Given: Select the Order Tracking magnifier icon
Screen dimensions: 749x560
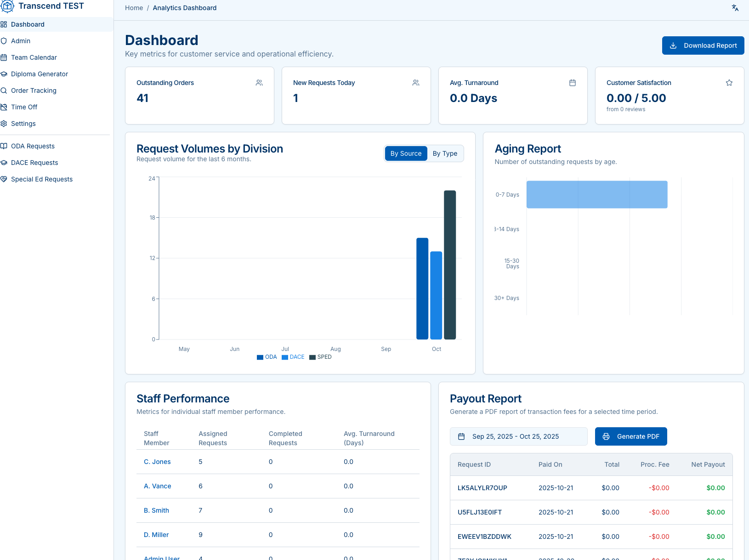Looking at the screenshot, I should coord(4,91).
